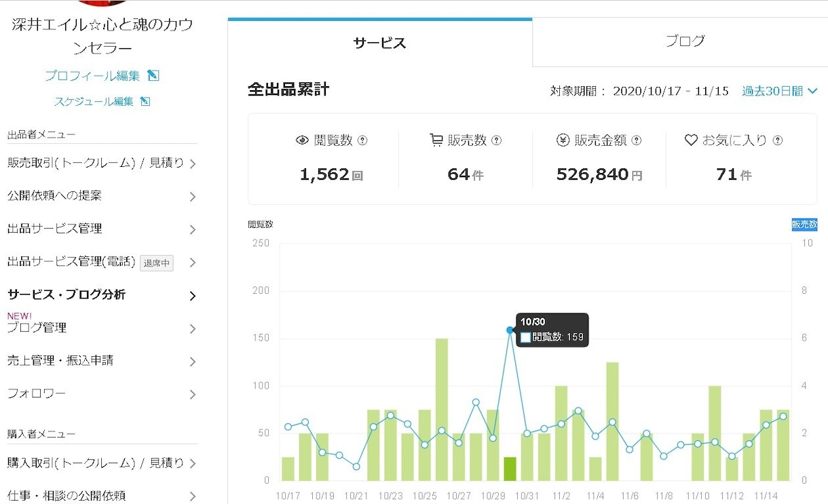Expand the 出品サービス管理 chevron
The image size is (828, 504).
point(193,230)
